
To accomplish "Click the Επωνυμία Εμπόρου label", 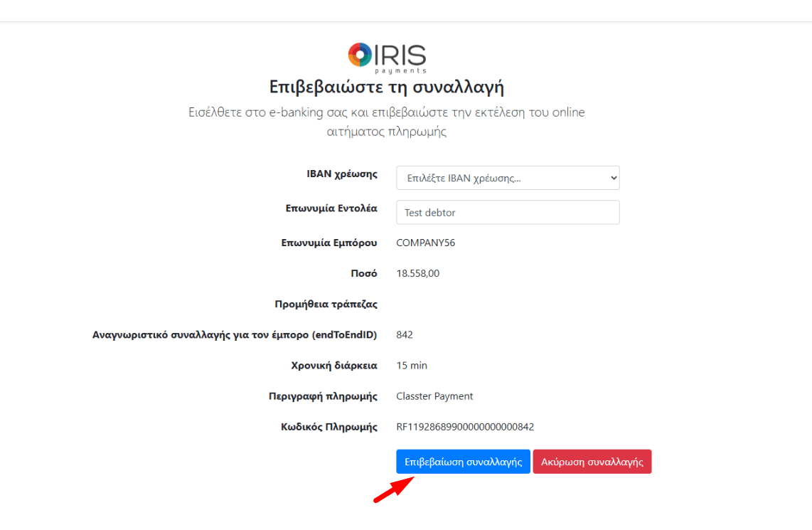I will [x=329, y=243].
